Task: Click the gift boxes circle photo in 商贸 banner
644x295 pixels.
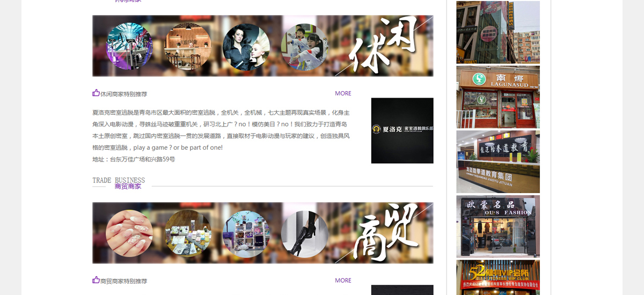Action: [x=188, y=233]
